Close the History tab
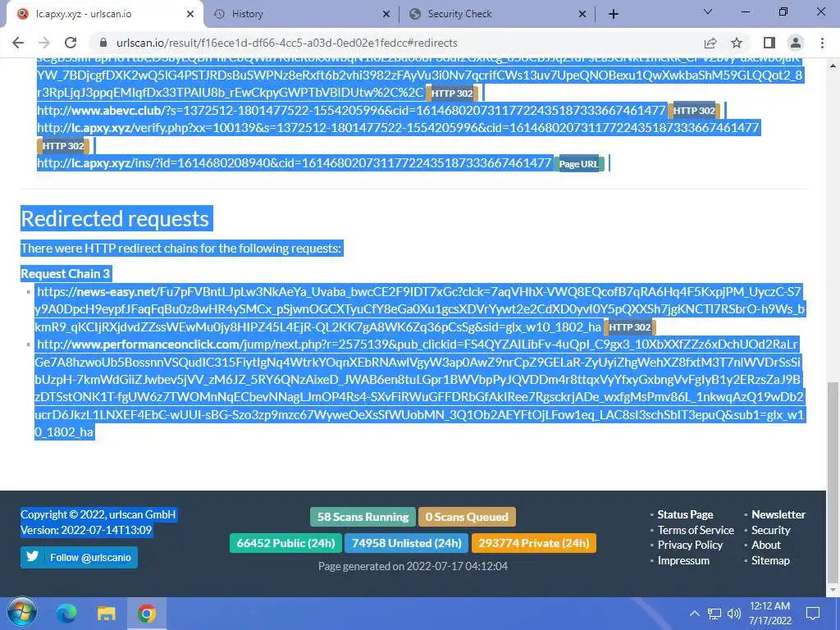 pos(386,14)
